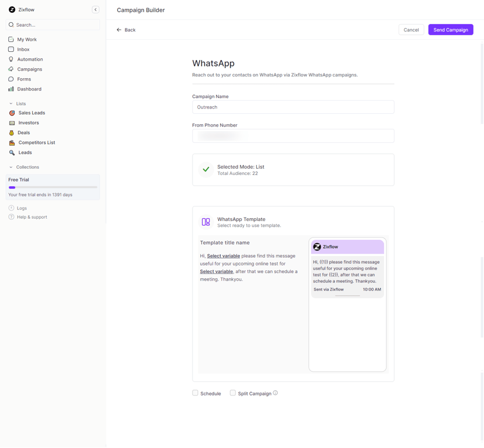The image size is (484, 448).
Task: Collapse the Collections section
Action: (12, 167)
